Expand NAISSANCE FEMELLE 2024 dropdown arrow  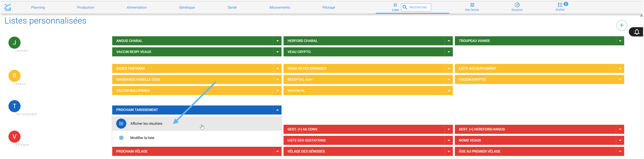pyautogui.click(x=277, y=79)
